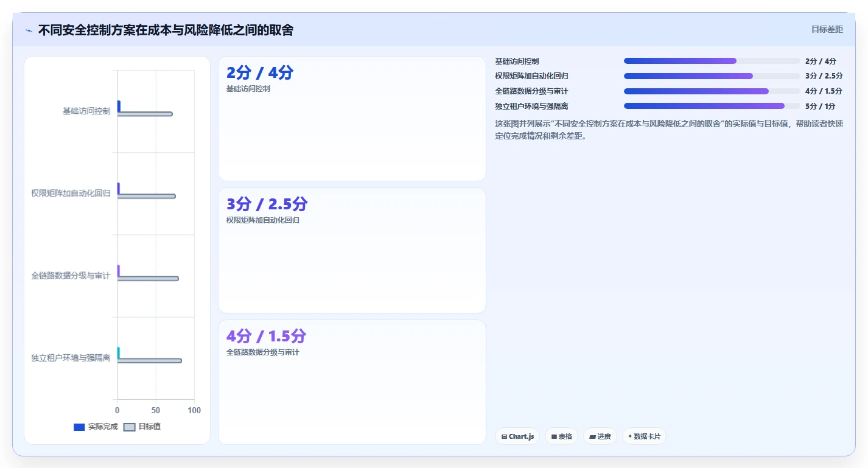Click the 4分 / 1.5分 progress list value
The width and height of the screenshot is (868, 468).
pos(824,91)
